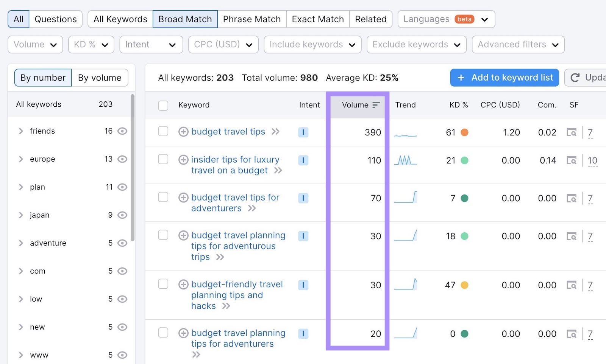Click plus icon for insider tips for luxury travel

pyautogui.click(x=183, y=160)
